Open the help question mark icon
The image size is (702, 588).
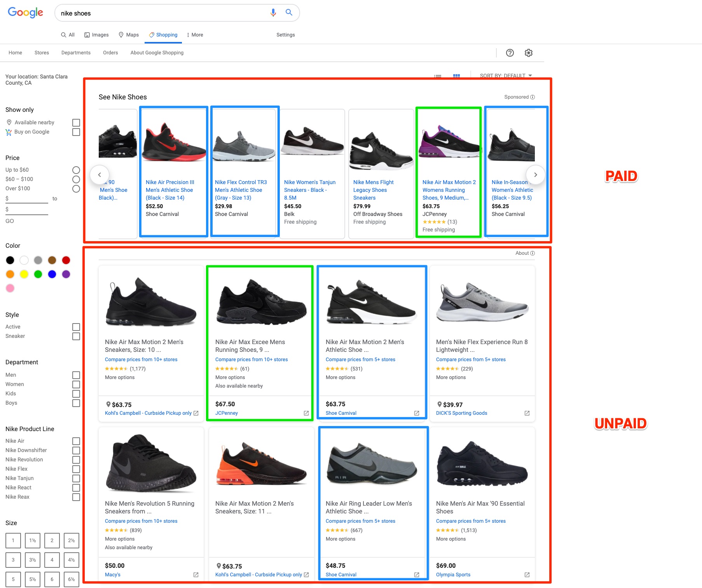click(510, 53)
